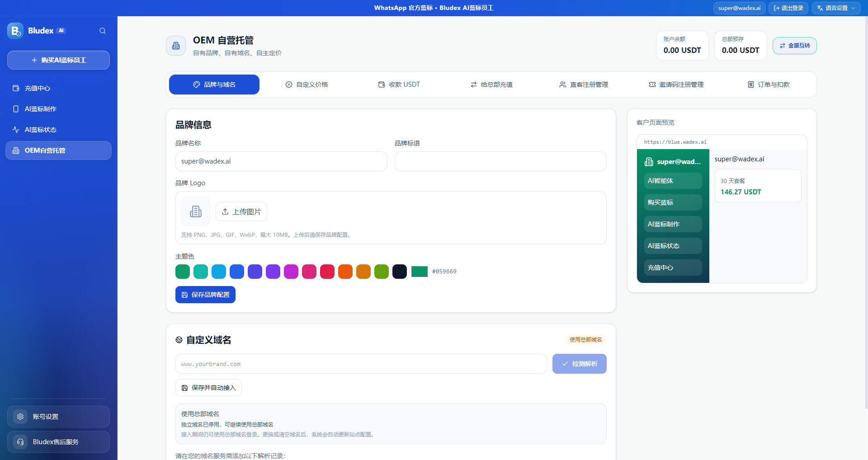Click the 检测解析 check button
This screenshot has width=868, height=460.
(x=580, y=364)
